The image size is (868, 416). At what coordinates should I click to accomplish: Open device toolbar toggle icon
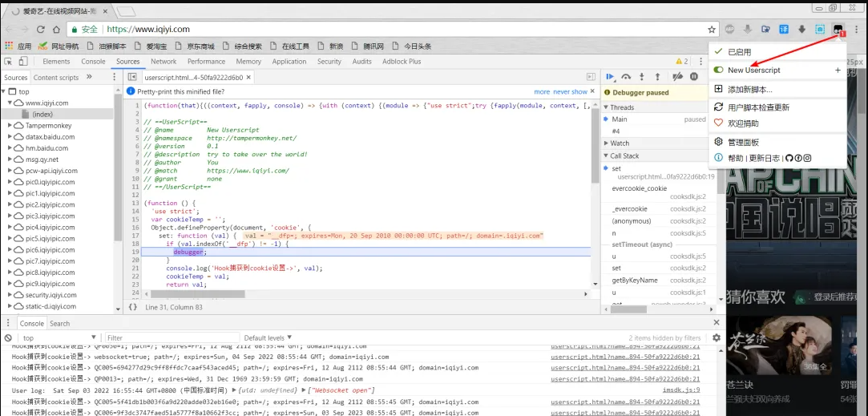23,62
